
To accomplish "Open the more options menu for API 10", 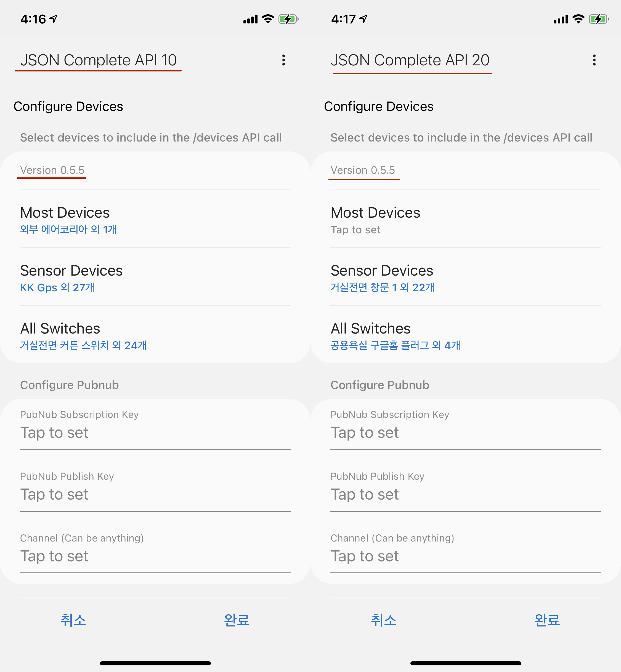I will (x=284, y=60).
